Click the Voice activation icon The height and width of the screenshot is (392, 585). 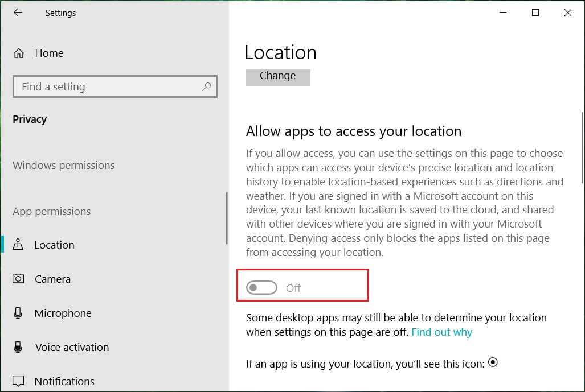coord(19,348)
